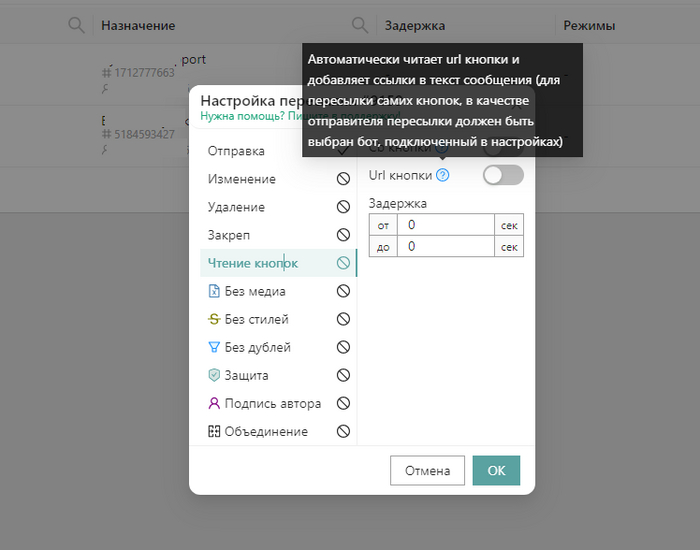Click the Подпись автора person icon

click(214, 403)
